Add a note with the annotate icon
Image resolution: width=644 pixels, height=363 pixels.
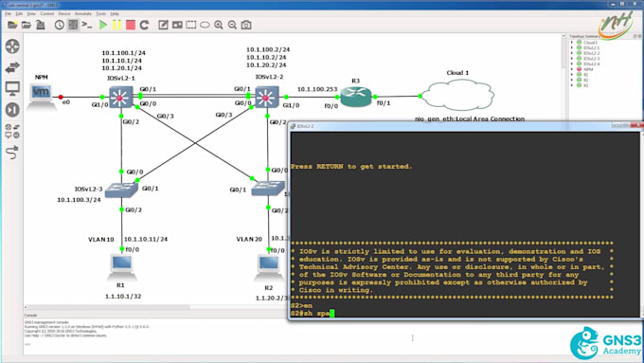pyautogui.click(x=163, y=25)
